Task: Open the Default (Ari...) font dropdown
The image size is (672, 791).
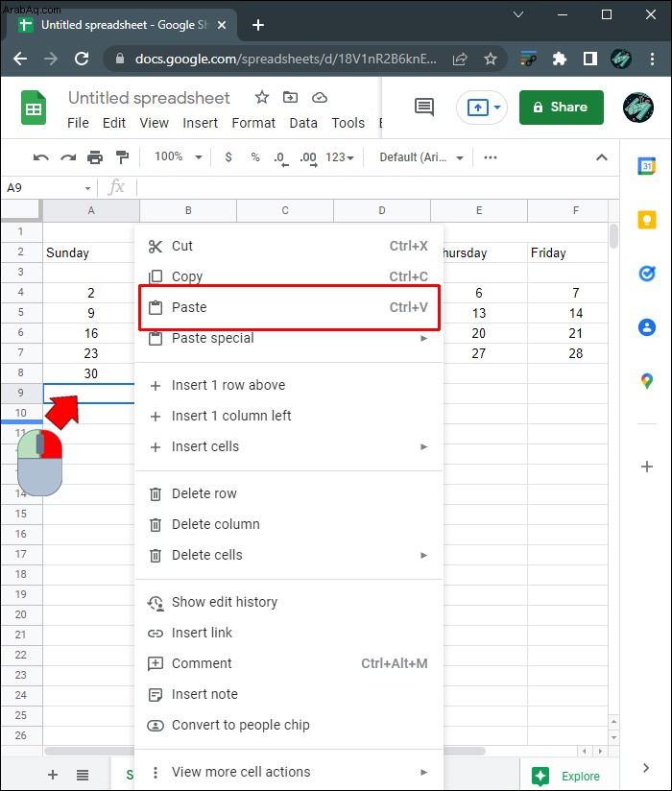Action: pos(421,157)
